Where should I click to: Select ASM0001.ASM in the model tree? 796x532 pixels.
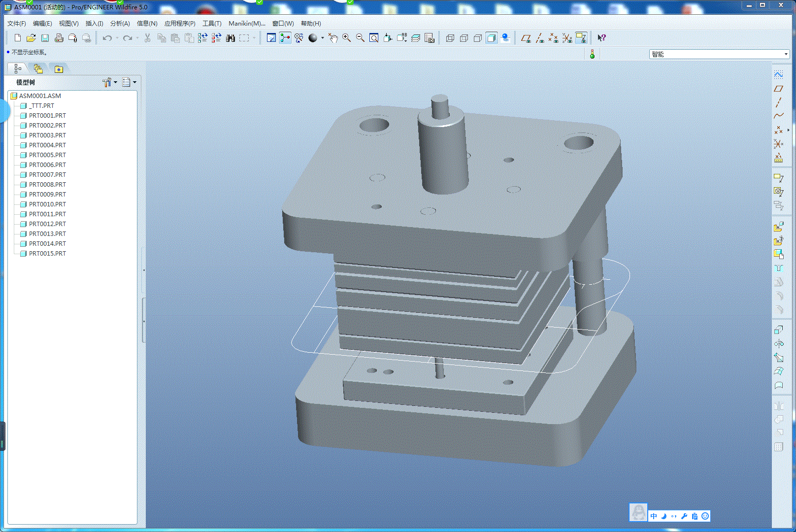click(40, 96)
